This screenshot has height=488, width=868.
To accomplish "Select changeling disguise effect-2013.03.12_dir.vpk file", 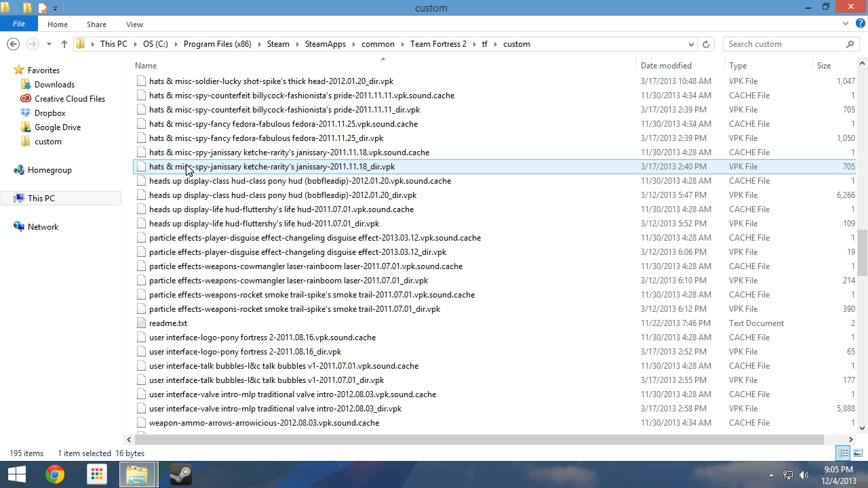I will point(298,252).
